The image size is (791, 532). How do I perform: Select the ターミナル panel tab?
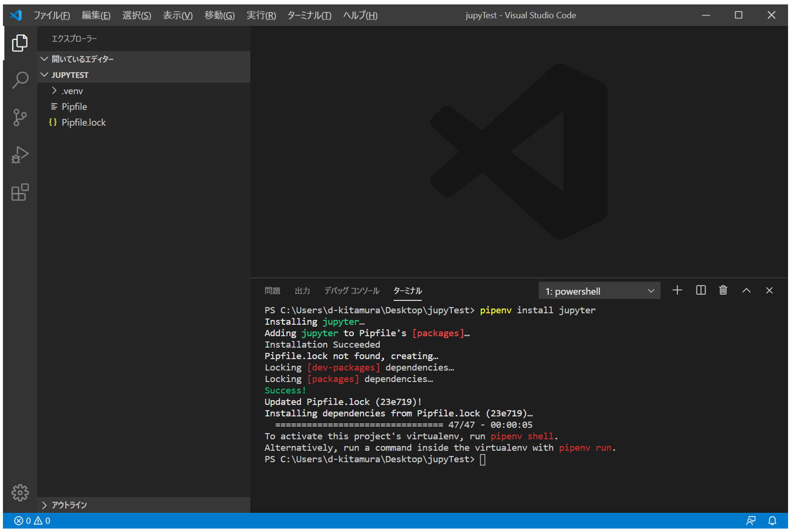(x=408, y=290)
